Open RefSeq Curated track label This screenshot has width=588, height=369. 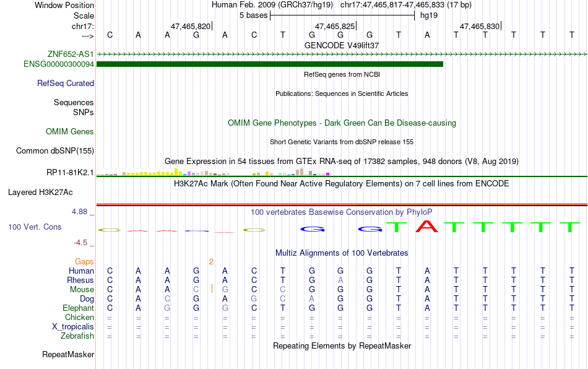click(x=66, y=83)
